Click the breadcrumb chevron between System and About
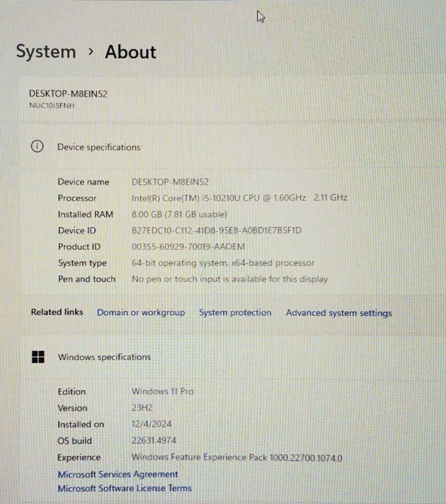This screenshot has width=446, height=504. coord(91,51)
